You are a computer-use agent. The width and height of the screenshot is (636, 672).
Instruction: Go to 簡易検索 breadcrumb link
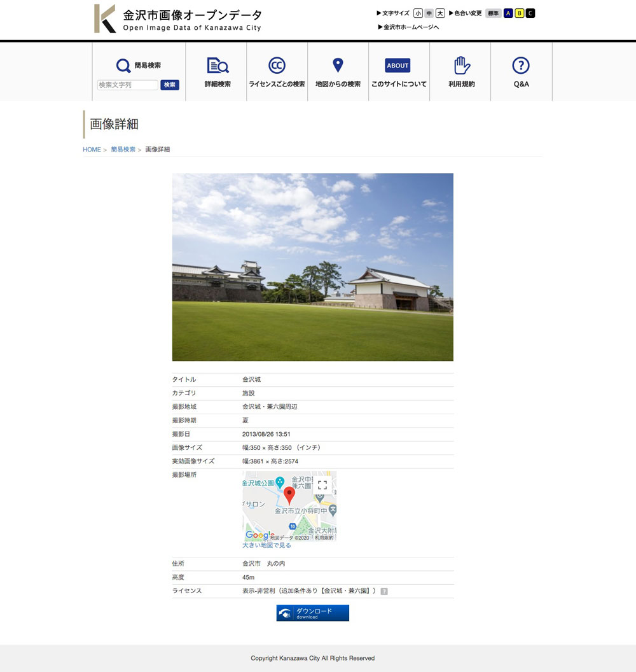pyautogui.click(x=123, y=150)
